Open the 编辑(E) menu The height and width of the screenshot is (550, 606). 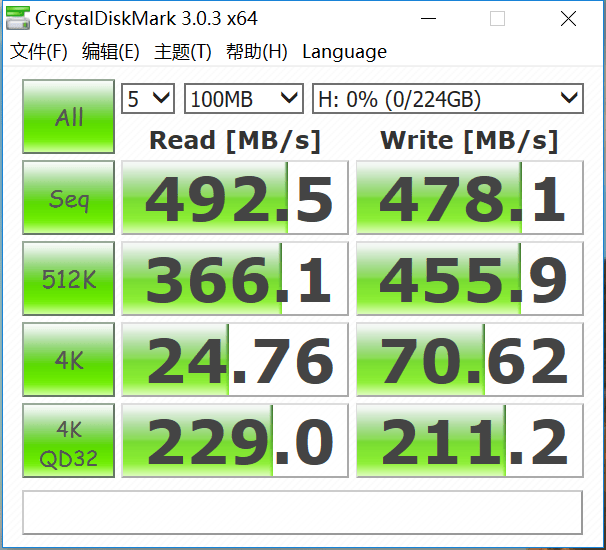[111, 51]
